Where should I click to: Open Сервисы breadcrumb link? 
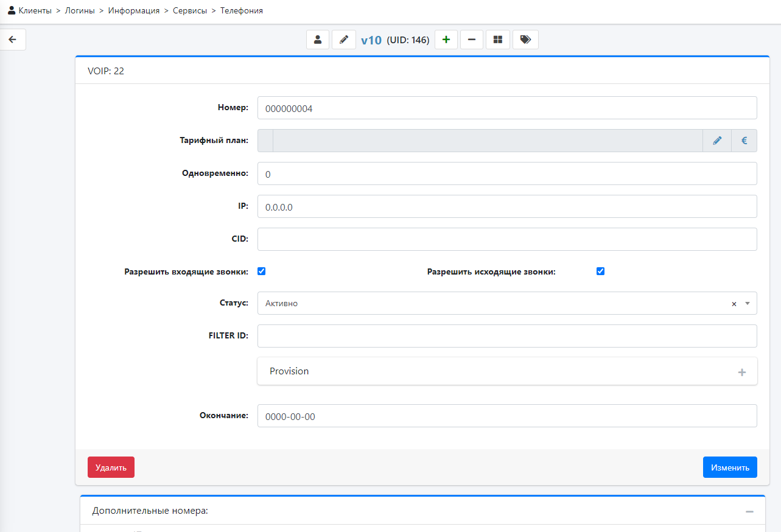pyautogui.click(x=190, y=11)
